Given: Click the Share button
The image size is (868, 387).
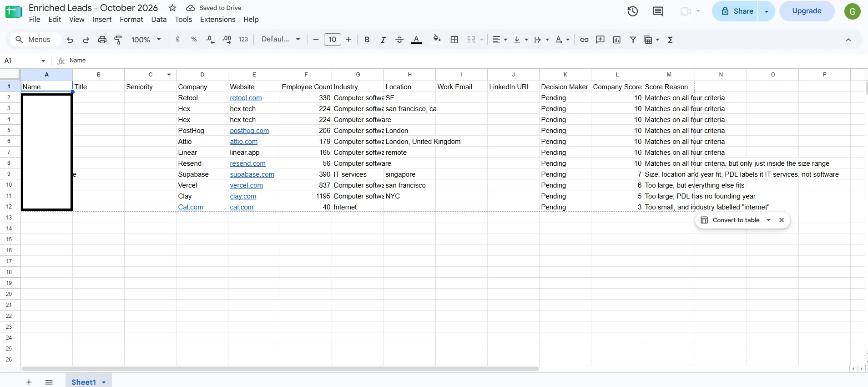Looking at the screenshot, I should tap(735, 11).
